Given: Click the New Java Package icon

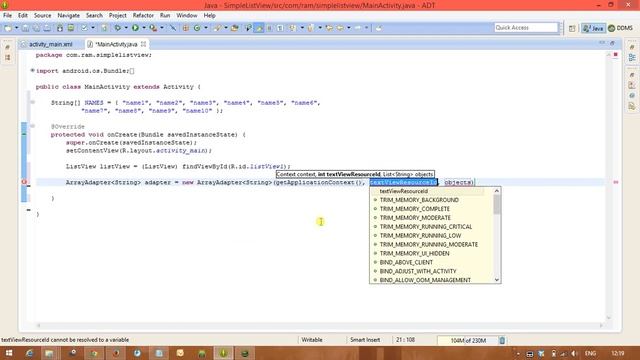Looking at the screenshot, I should [185, 28].
